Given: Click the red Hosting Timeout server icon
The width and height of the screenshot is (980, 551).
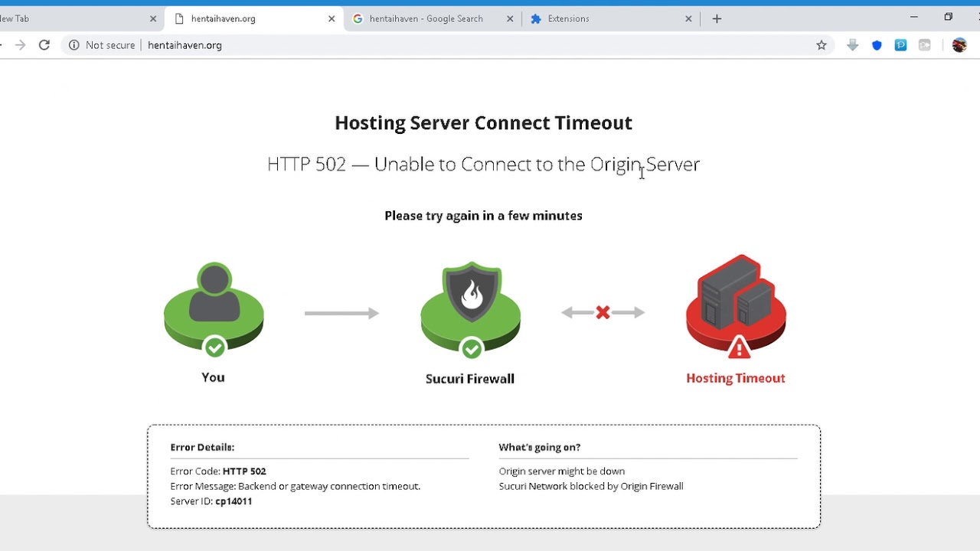Looking at the screenshot, I should pyautogui.click(x=736, y=307).
